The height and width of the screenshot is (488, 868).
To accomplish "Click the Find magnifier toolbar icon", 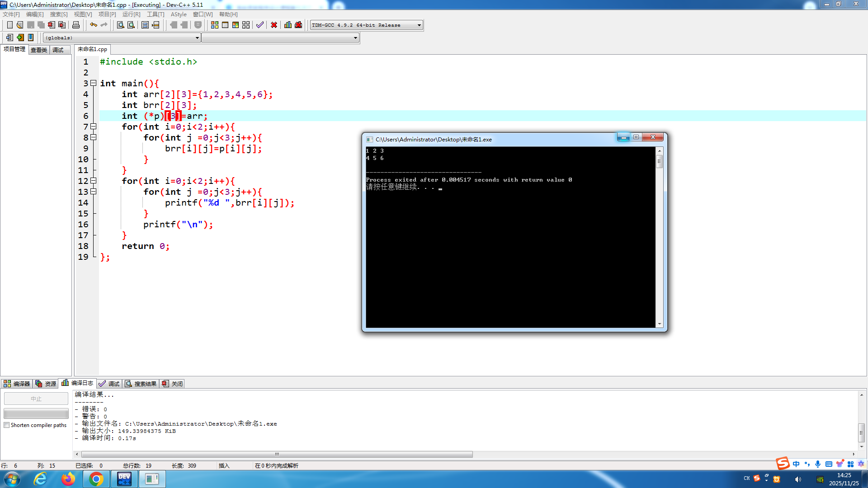I will click(x=120, y=25).
